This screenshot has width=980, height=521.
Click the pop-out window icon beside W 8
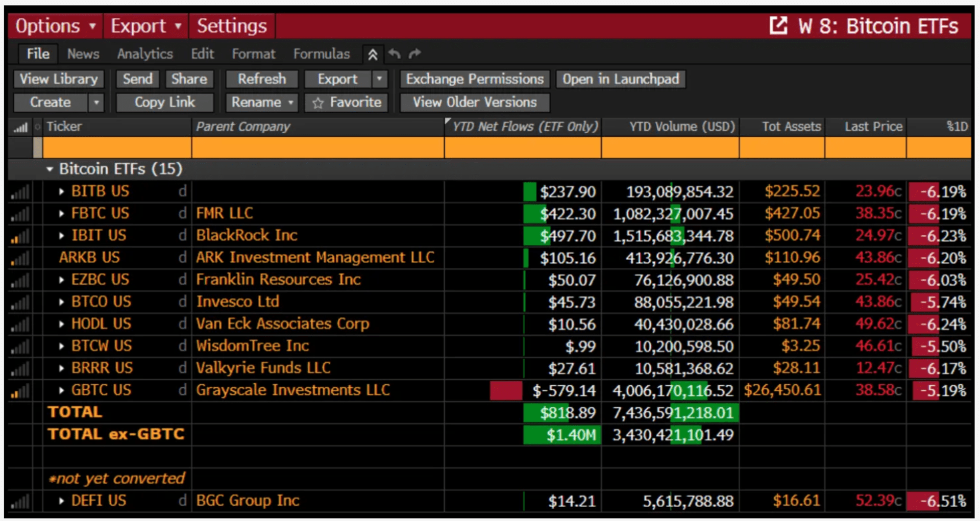[x=778, y=26]
